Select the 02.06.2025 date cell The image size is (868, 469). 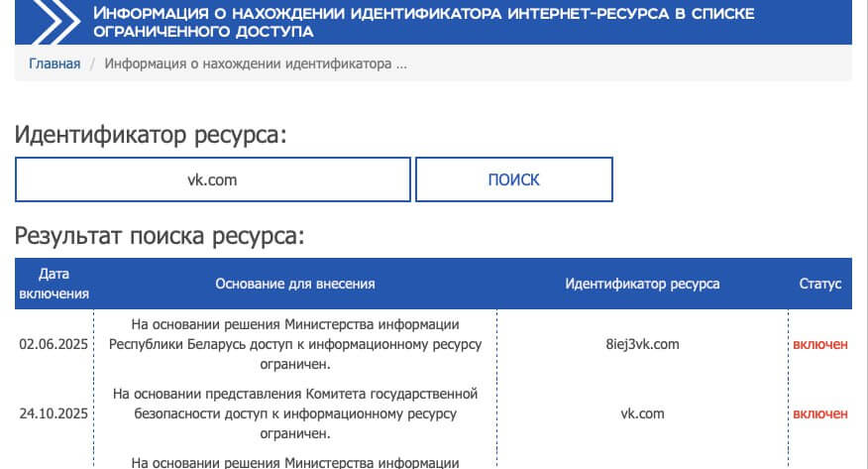[x=54, y=344]
